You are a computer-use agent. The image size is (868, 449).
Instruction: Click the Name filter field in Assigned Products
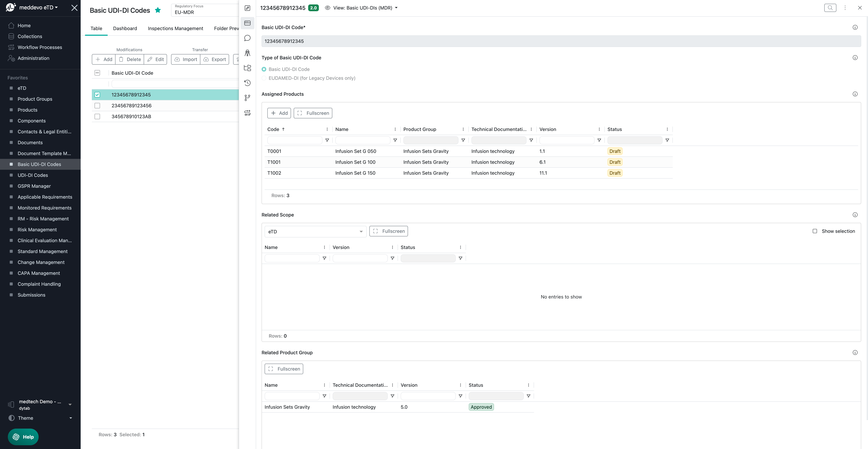coord(363,140)
